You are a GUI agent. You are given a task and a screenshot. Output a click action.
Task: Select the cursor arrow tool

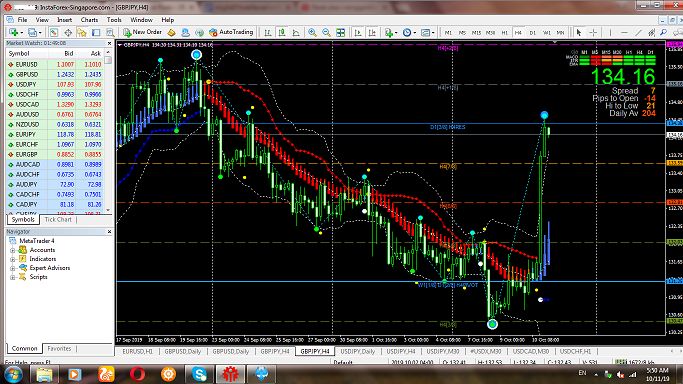click(x=578, y=32)
